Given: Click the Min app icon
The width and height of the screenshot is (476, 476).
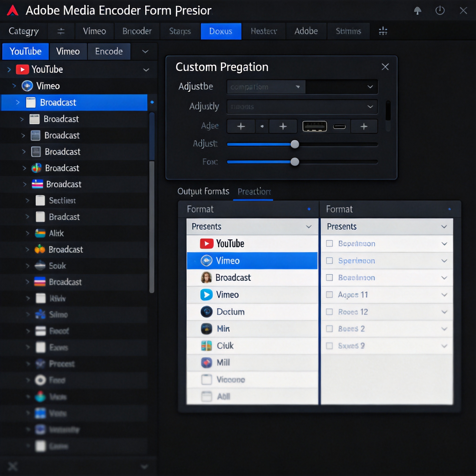Looking at the screenshot, I should click(x=206, y=329).
